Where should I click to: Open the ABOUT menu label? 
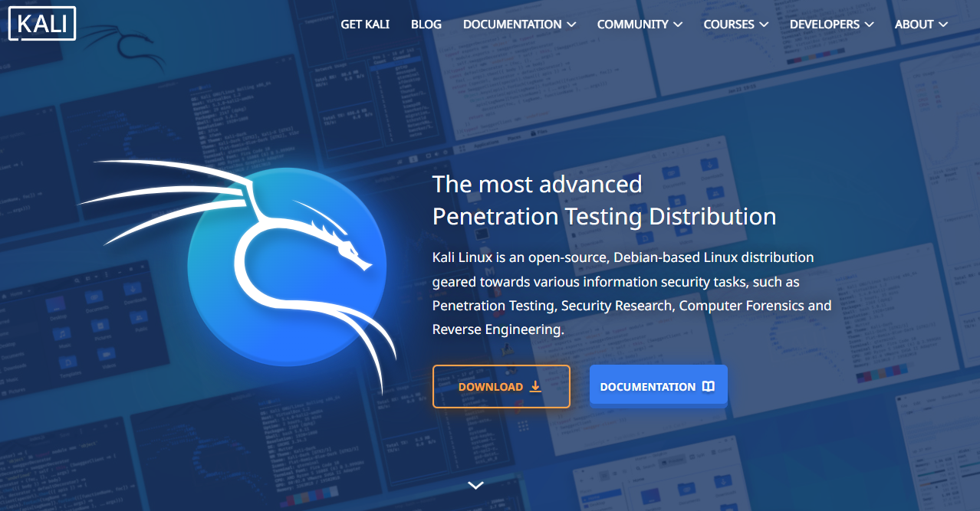point(914,25)
